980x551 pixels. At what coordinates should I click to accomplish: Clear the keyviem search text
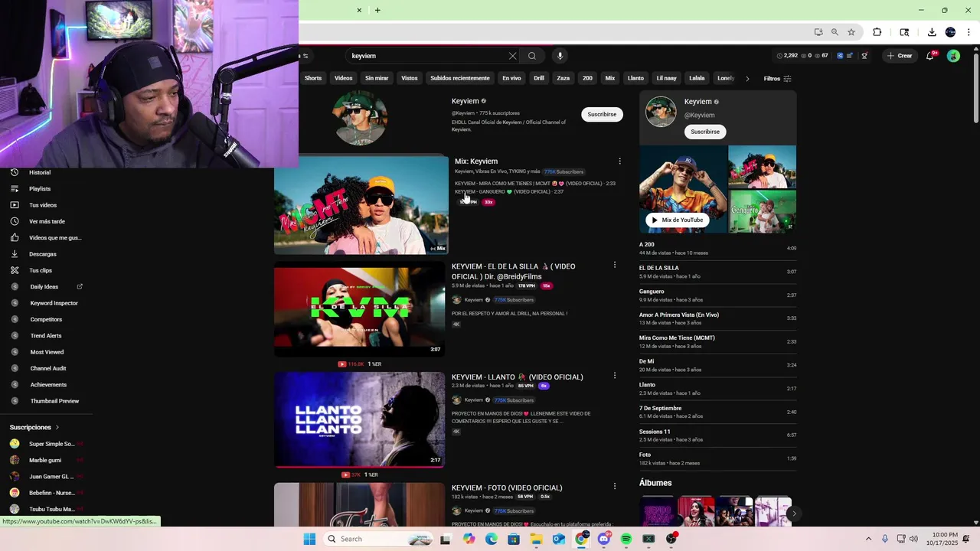(512, 56)
